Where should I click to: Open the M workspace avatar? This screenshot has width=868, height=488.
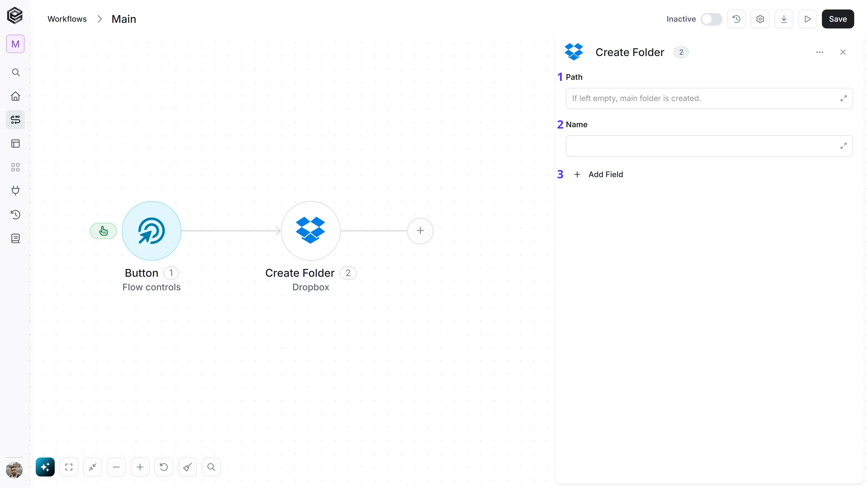[15, 44]
